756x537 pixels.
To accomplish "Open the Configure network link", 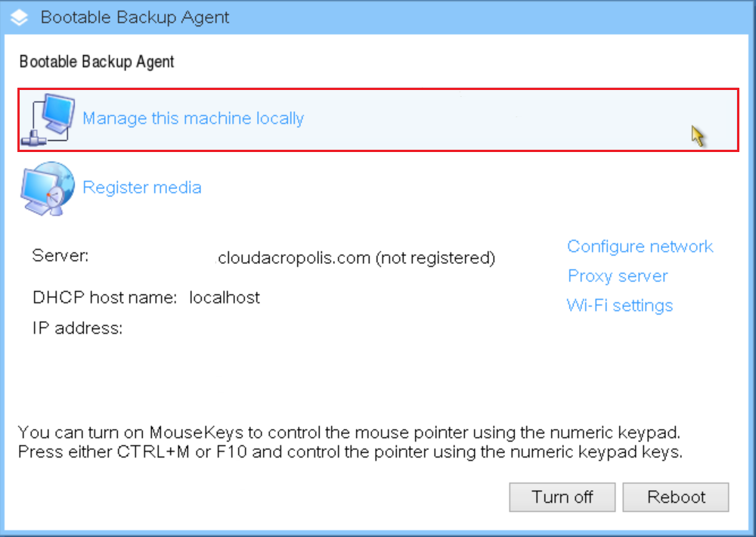I will click(x=640, y=247).
